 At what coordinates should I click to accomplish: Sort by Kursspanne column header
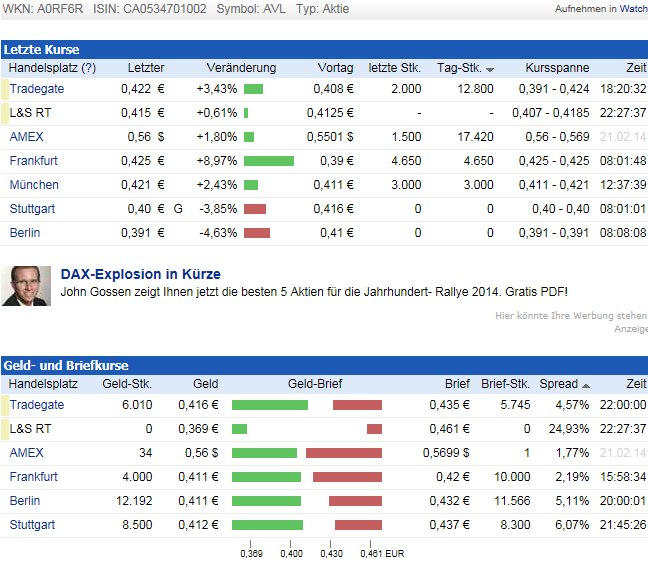click(557, 68)
